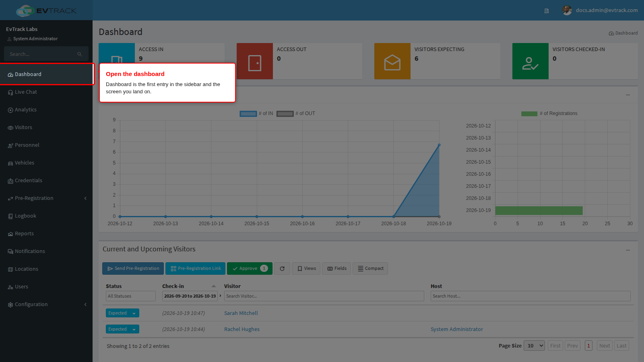Click the refresh icon button
Screen dimensions: 644x362
click(x=282, y=269)
